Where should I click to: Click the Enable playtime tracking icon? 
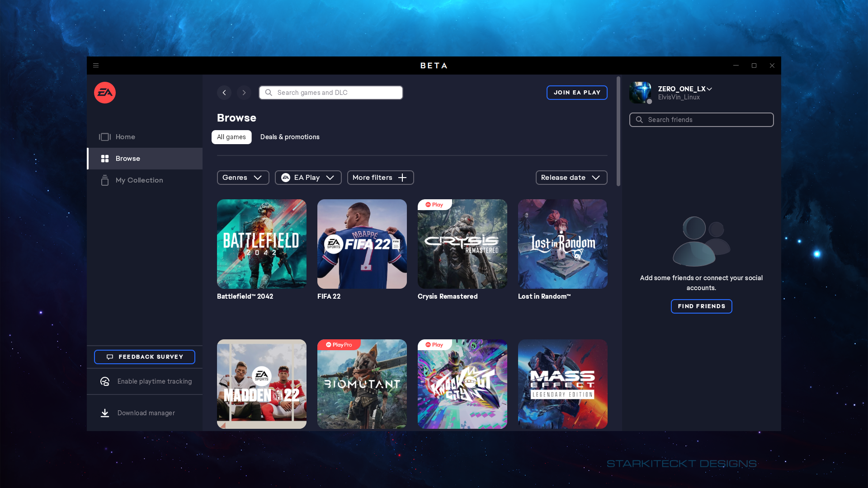[x=105, y=381]
